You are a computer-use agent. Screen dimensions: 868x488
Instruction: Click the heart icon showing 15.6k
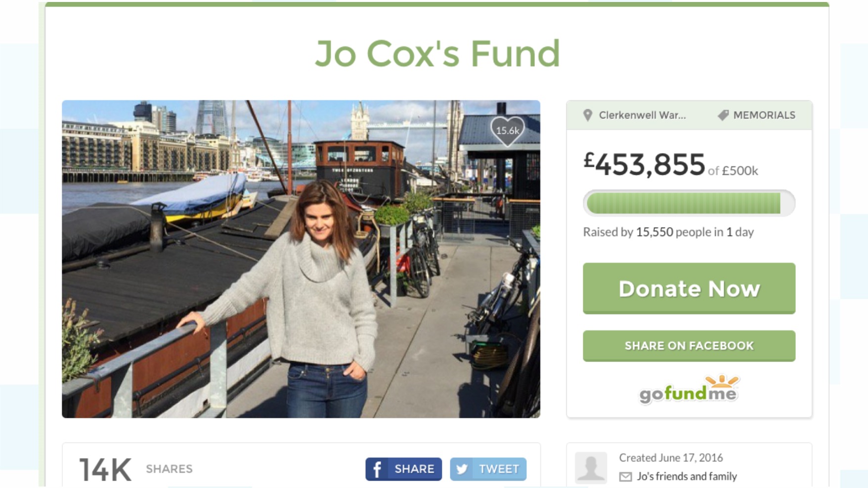pos(507,131)
